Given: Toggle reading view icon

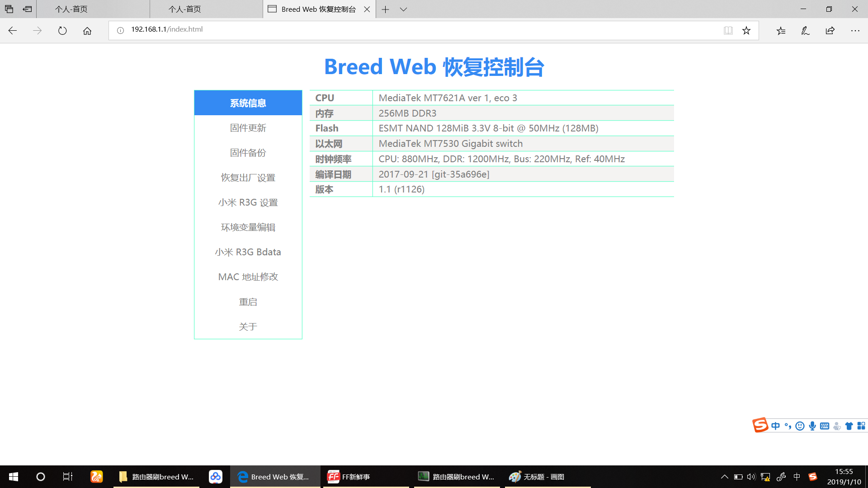Looking at the screenshot, I should tap(728, 30).
